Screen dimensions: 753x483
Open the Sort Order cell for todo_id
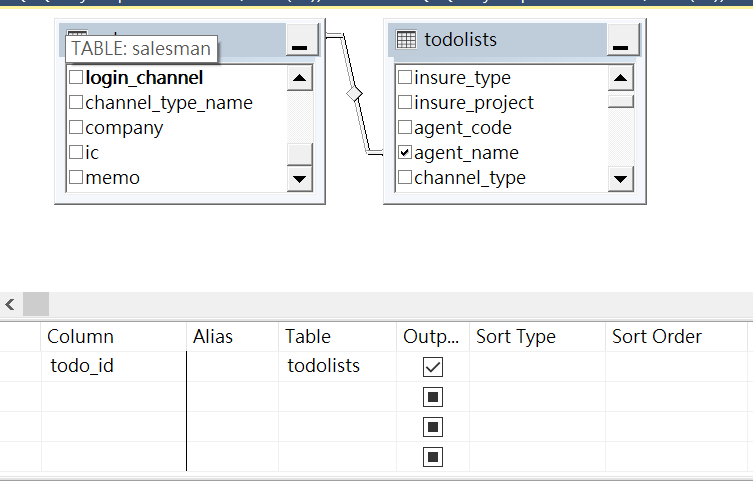[675, 367]
